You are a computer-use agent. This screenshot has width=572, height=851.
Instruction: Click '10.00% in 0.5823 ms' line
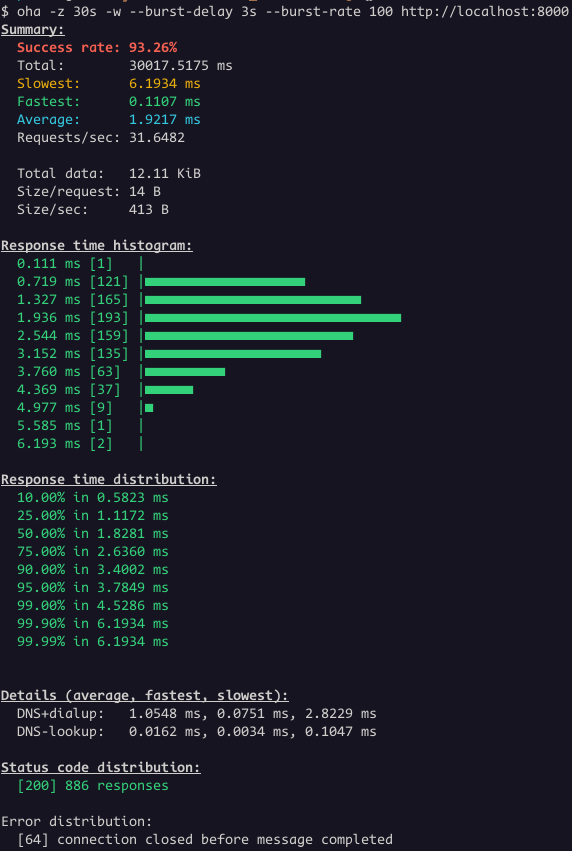(93, 497)
